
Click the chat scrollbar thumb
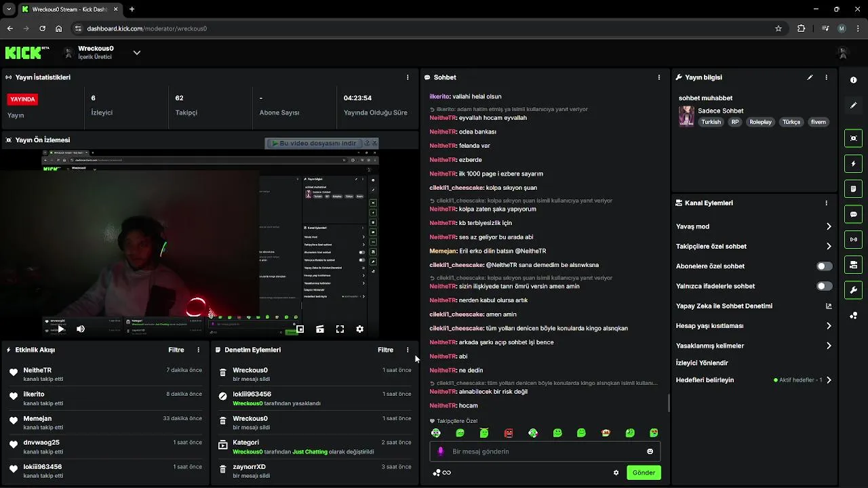(x=669, y=403)
